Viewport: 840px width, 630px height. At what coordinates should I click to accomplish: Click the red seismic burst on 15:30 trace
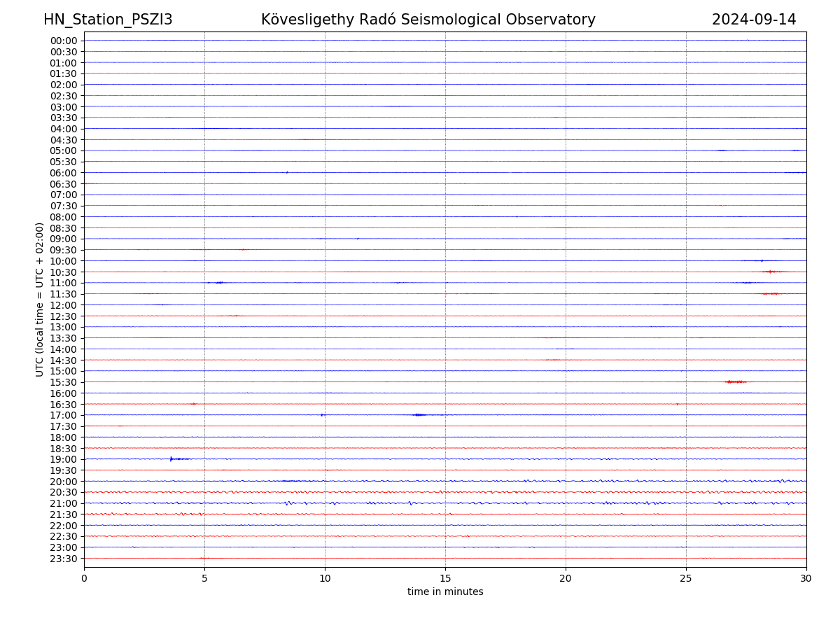click(735, 381)
